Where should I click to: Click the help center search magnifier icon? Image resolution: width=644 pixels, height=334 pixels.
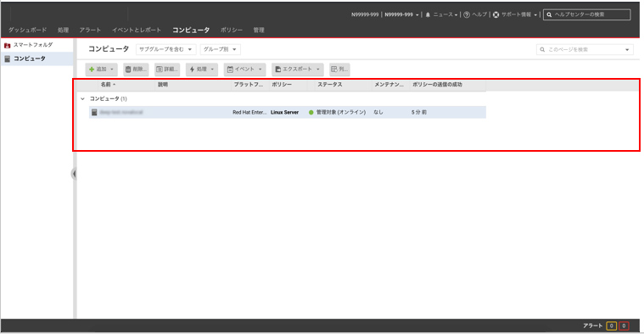click(x=549, y=14)
